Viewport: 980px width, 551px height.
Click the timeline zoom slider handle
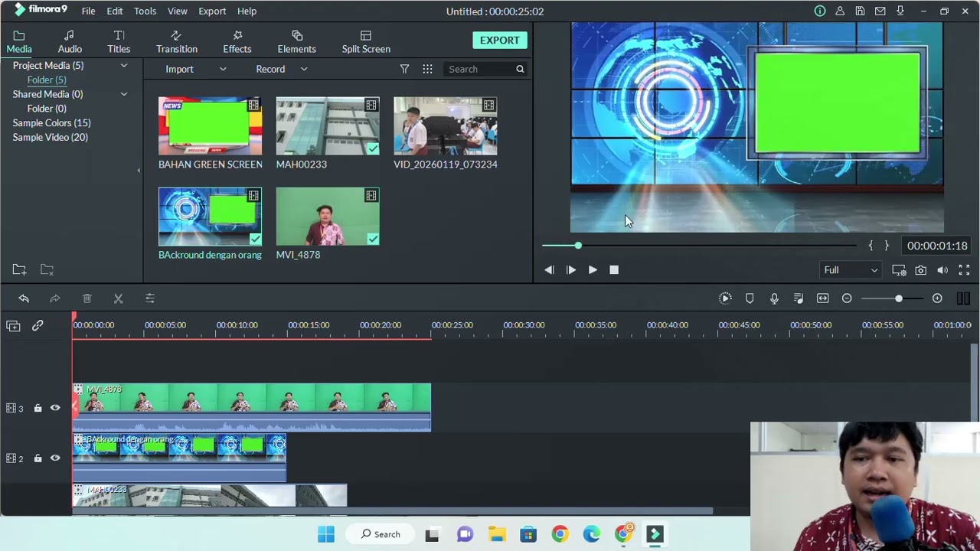click(x=899, y=298)
